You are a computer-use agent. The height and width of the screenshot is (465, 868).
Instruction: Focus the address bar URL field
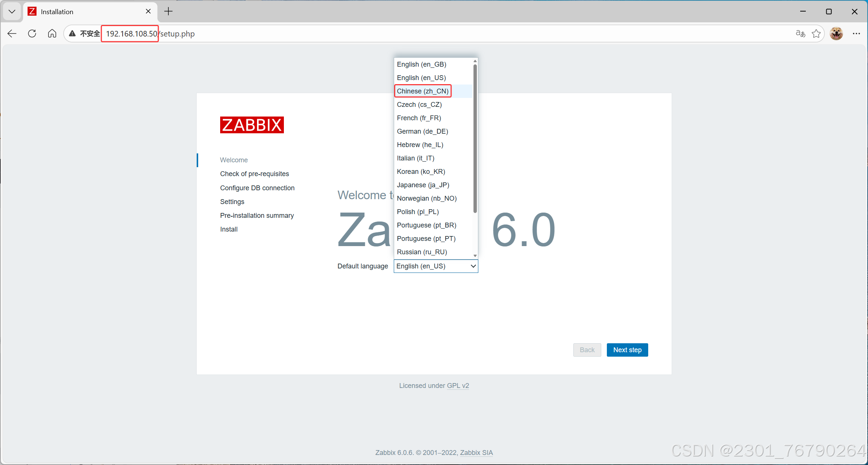pyautogui.click(x=443, y=34)
